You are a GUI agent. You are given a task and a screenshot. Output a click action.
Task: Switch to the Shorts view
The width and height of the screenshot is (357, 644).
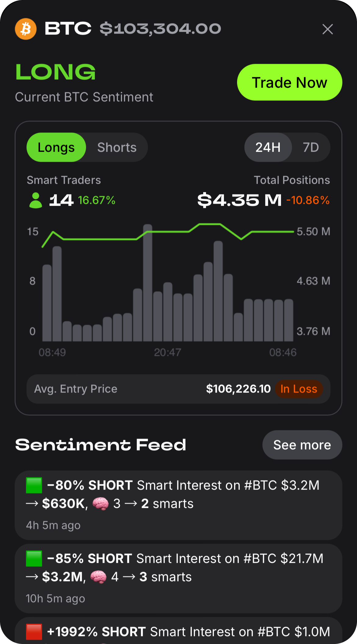click(x=117, y=147)
